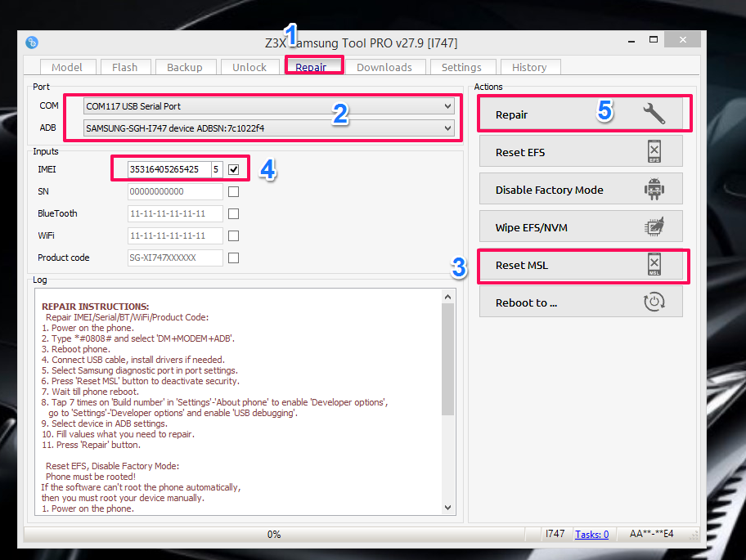
Task: Click the IMEI number input field
Action: (169, 169)
